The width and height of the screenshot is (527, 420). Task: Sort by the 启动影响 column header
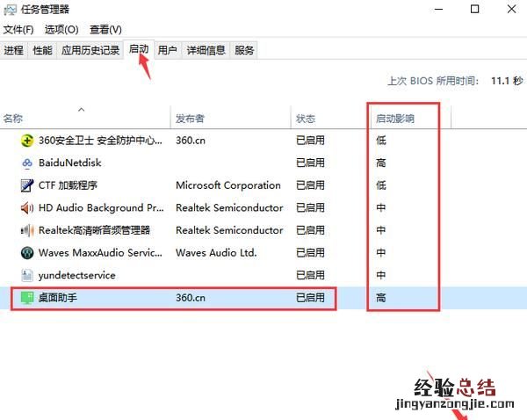click(x=394, y=119)
